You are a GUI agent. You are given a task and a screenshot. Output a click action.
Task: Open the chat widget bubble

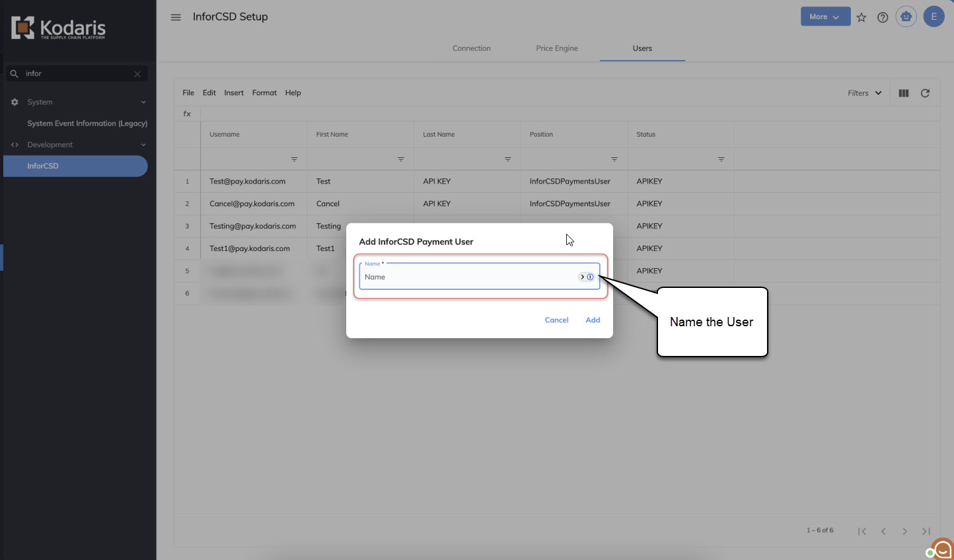[x=941, y=548]
